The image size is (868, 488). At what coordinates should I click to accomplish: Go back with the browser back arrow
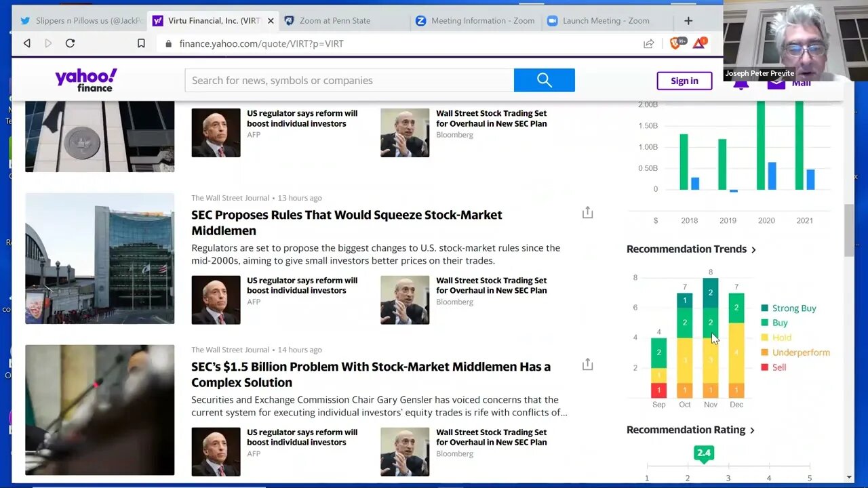click(27, 43)
